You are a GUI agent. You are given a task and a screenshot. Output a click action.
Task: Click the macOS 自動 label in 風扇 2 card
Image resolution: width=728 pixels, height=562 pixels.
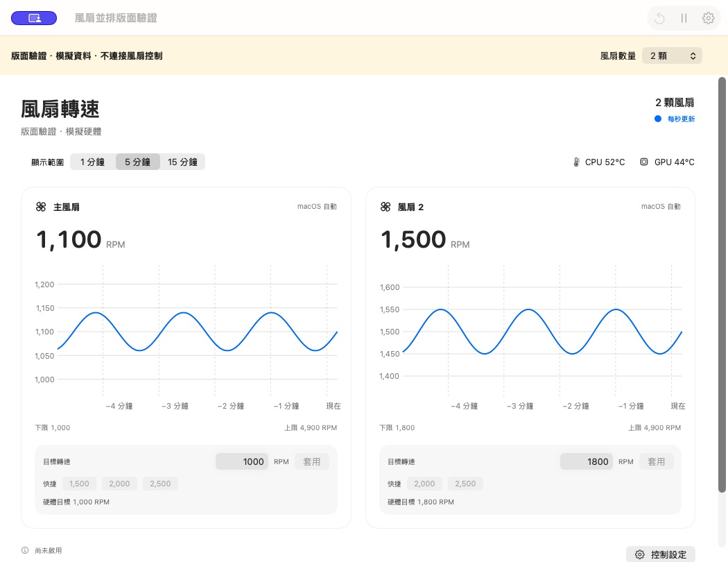pyautogui.click(x=661, y=206)
